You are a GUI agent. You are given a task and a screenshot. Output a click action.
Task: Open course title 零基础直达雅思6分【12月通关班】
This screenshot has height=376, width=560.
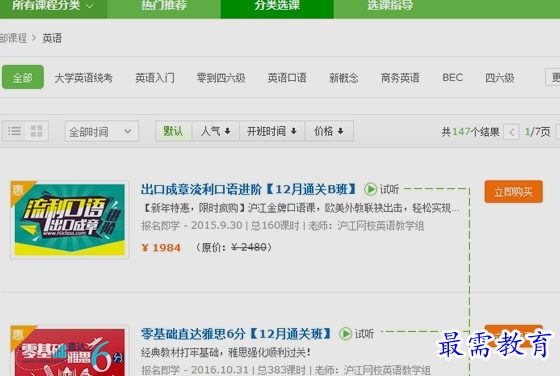236,334
